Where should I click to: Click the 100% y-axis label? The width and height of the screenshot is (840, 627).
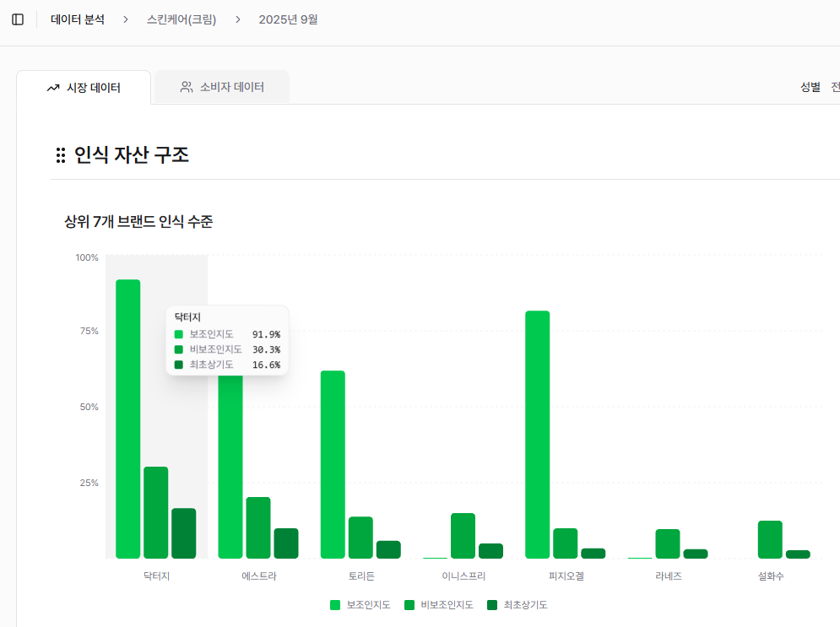87,257
